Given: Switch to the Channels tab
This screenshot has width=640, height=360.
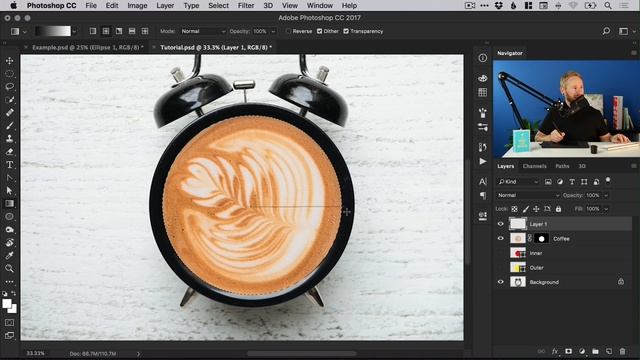Looking at the screenshot, I should click(534, 166).
